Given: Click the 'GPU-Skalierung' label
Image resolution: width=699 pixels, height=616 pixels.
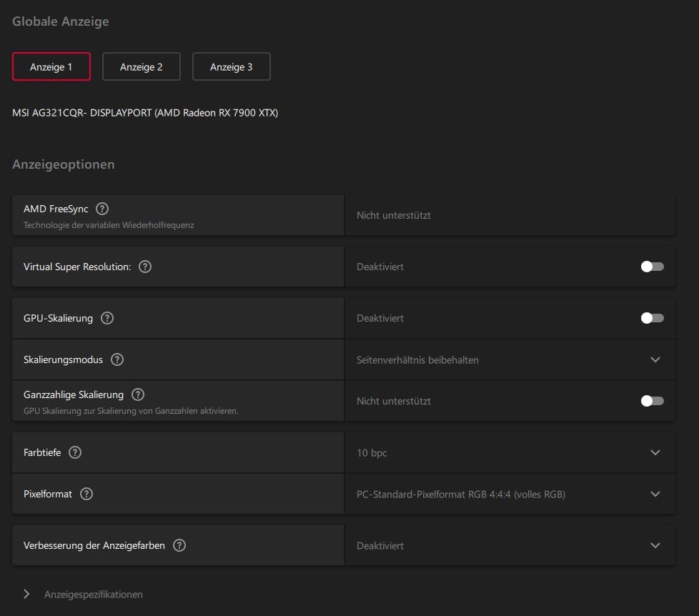Looking at the screenshot, I should 58,318.
